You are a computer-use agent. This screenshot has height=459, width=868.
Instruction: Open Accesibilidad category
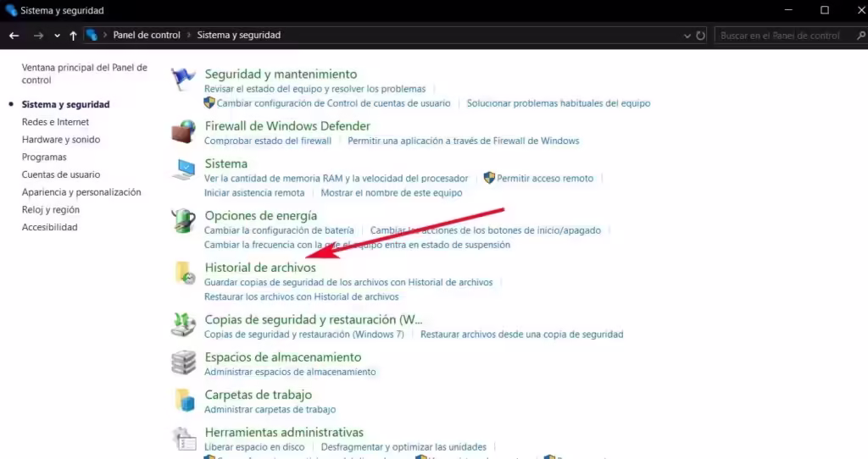(x=49, y=227)
